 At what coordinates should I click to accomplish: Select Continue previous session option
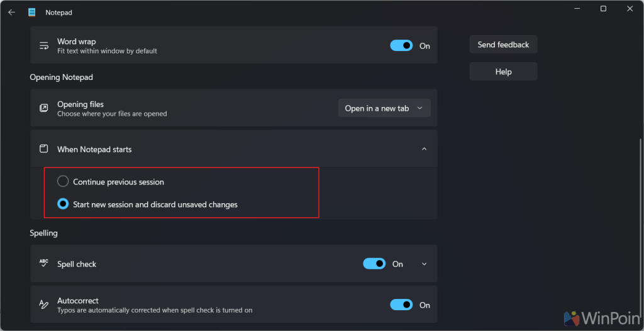pos(63,182)
